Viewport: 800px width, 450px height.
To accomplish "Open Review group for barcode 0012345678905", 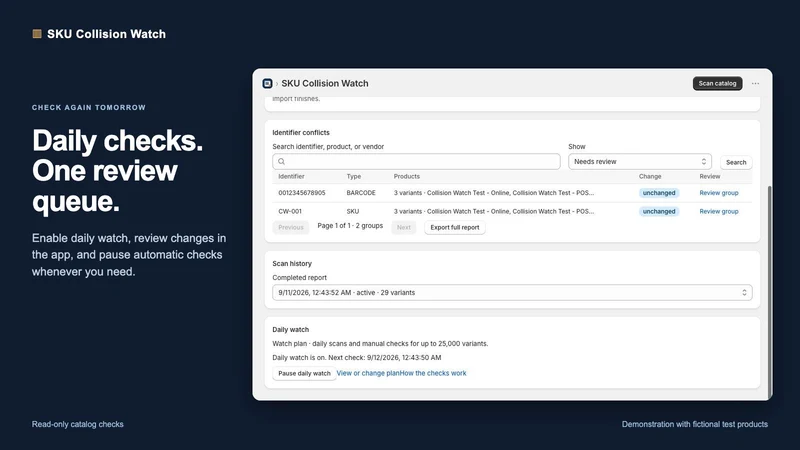I will coord(718,193).
